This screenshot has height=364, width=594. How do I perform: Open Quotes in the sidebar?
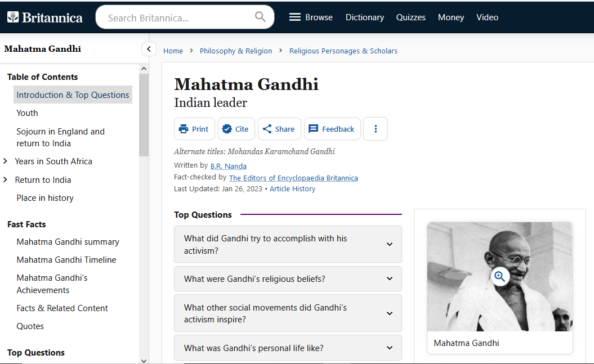click(30, 326)
